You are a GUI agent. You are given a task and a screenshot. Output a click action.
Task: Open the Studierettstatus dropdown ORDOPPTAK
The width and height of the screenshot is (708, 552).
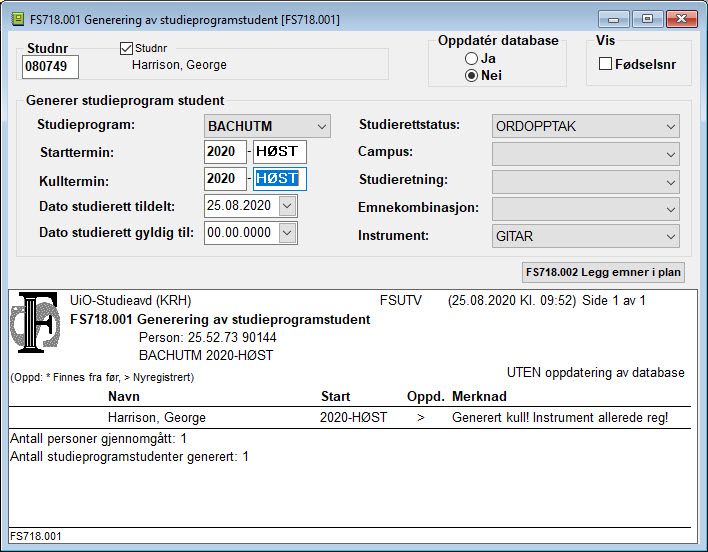point(586,126)
